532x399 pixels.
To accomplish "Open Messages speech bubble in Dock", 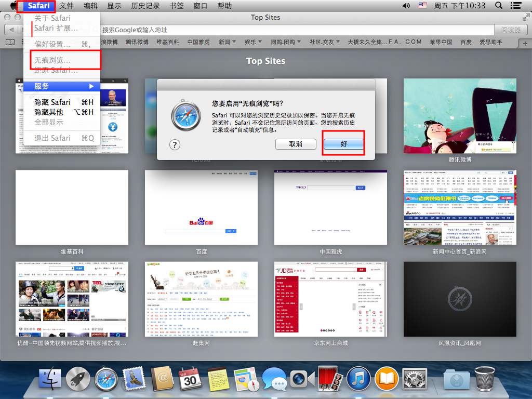I will 274,379.
